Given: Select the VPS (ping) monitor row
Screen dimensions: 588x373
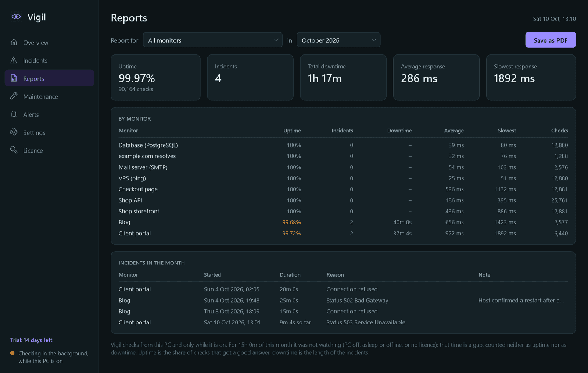Looking at the screenshot, I should pos(343,178).
